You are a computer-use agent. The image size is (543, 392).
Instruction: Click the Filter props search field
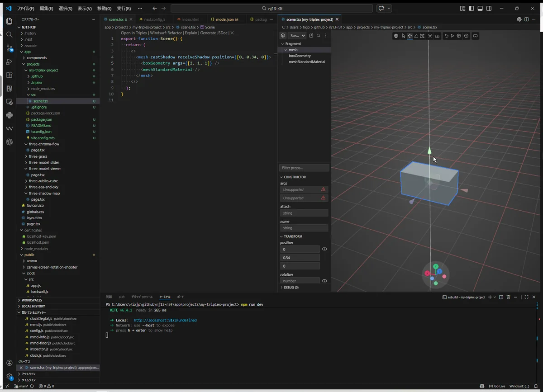point(304,168)
